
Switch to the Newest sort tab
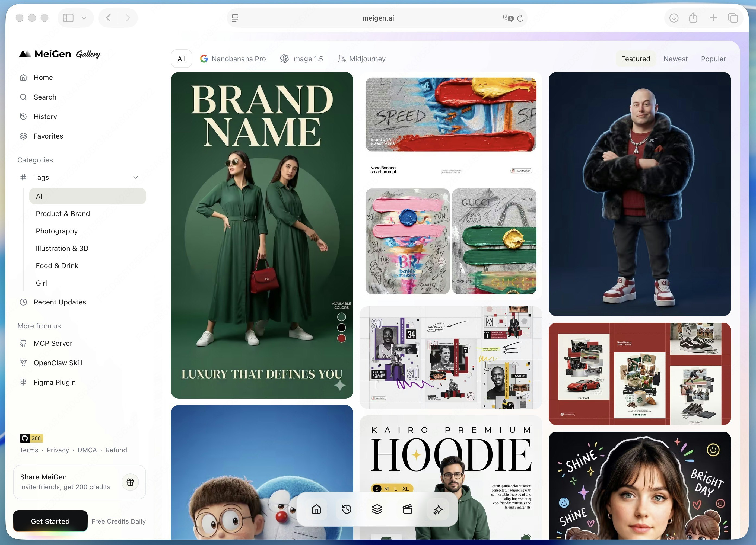click(x=675, y=59)
